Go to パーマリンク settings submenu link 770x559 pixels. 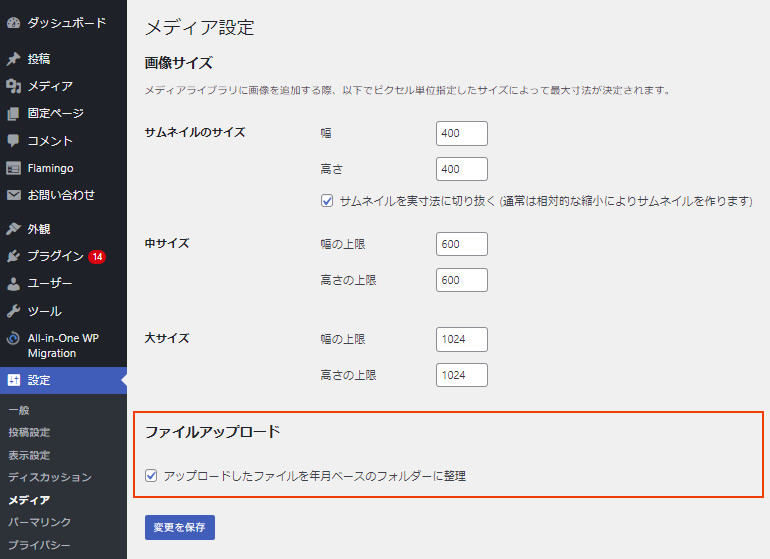tap(39, 522)
